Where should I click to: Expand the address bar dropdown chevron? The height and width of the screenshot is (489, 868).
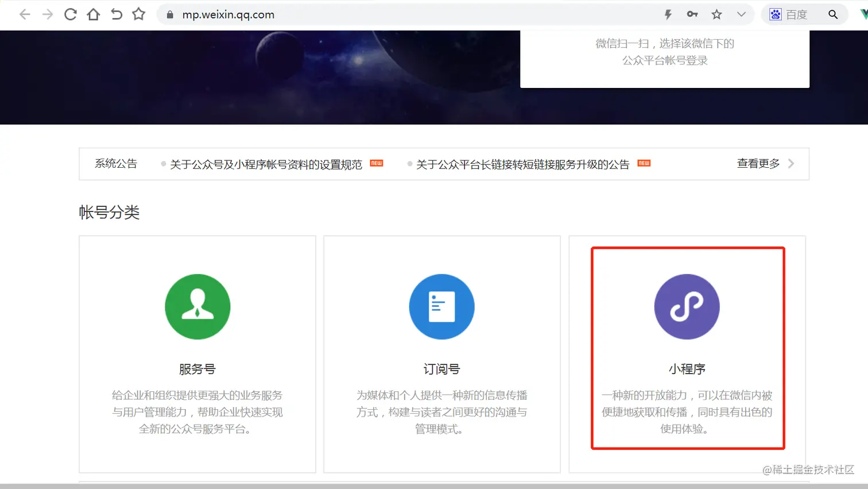click(741, 15)
